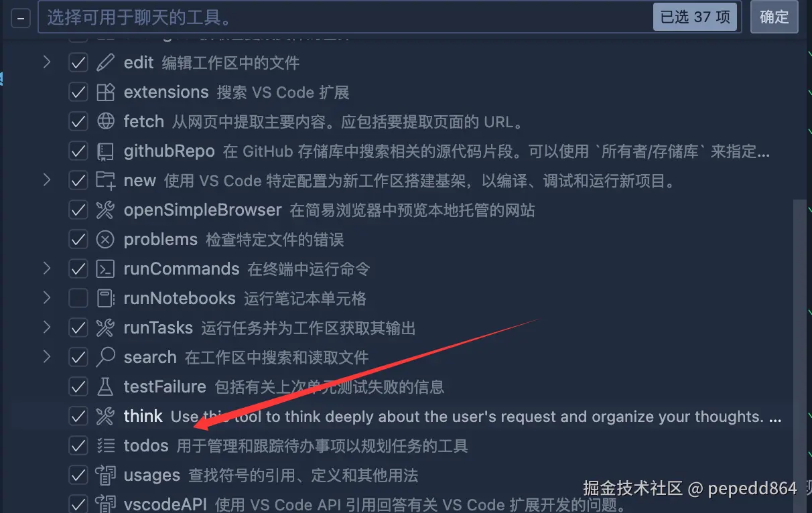Uncheck the openSimpleBrowser checkbox

(78, 210)
